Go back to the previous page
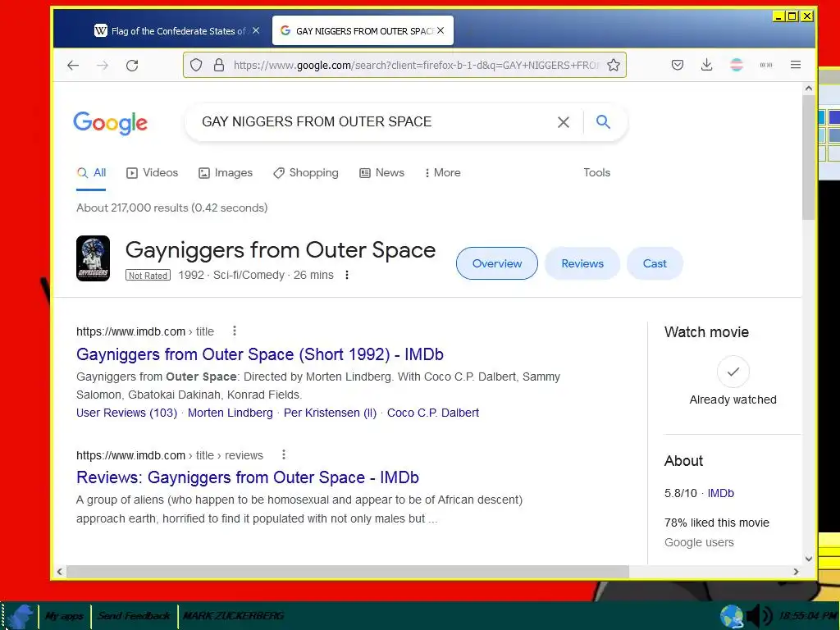This screenshot has height=630, width=840. (x=73, y=66)
